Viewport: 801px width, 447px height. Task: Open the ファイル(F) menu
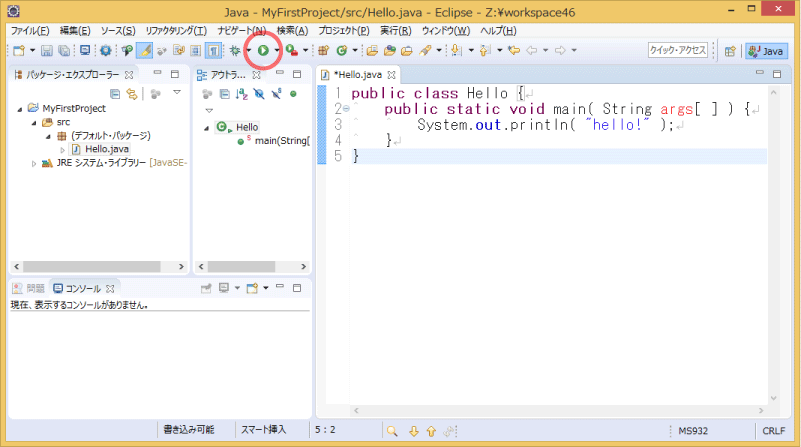click(x=30, y=31)
